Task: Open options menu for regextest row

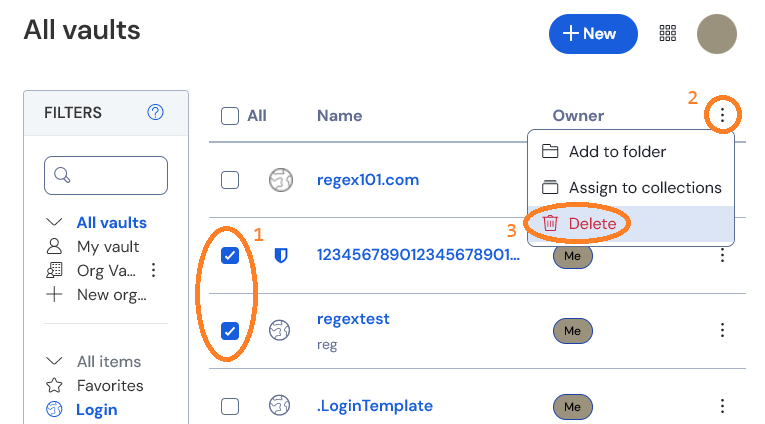Action: [722, 330]
